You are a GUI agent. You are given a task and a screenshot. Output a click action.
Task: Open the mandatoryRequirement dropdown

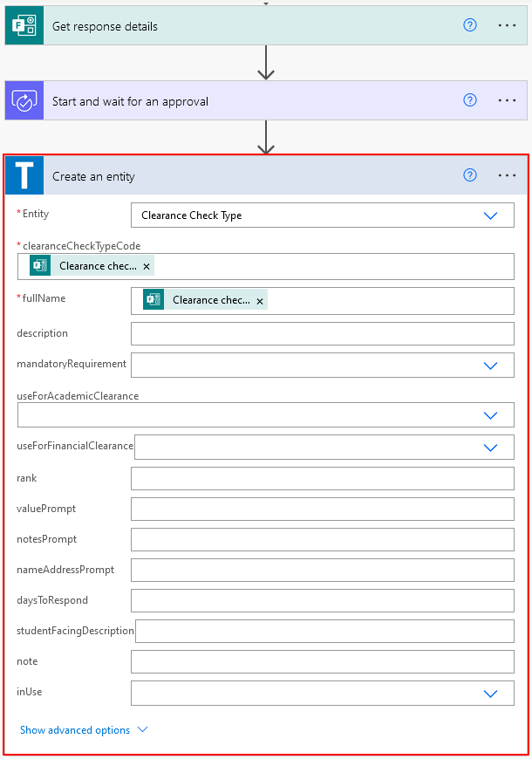323,366
